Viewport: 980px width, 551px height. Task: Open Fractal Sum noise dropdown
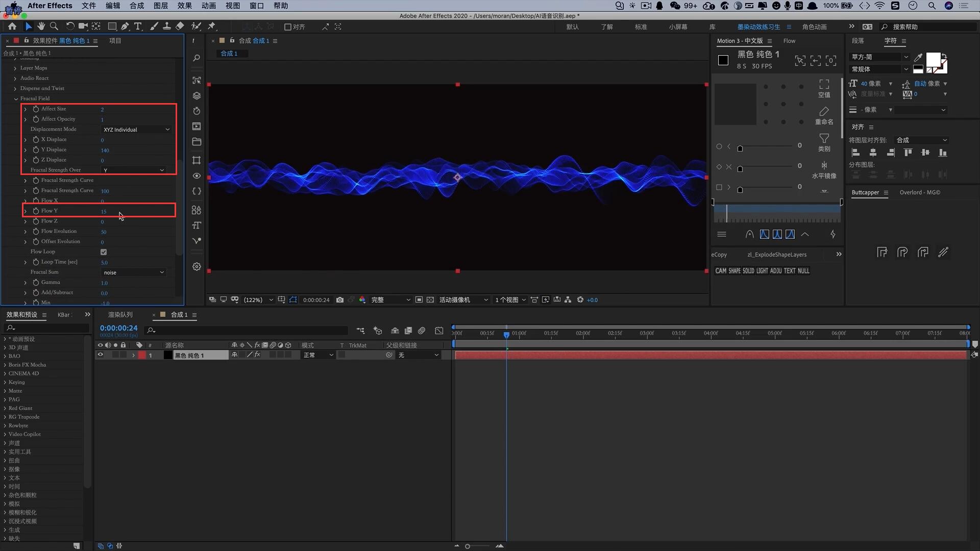coord(134,272)
